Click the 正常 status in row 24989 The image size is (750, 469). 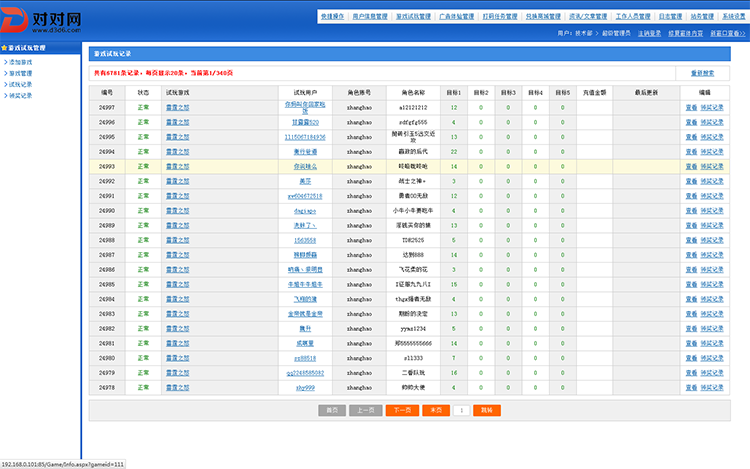pyautogui.click(x=143, y=226)
